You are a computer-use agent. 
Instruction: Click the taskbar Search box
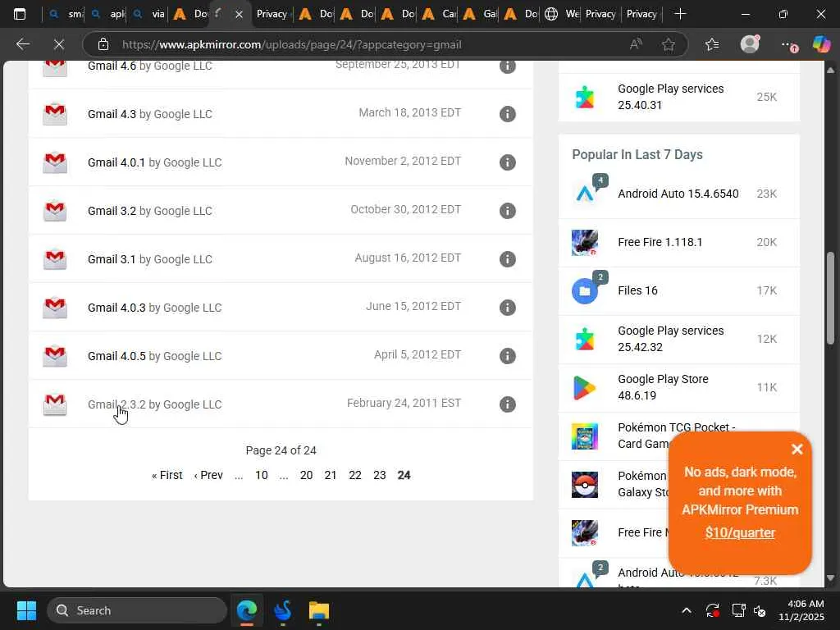(137, 610)
